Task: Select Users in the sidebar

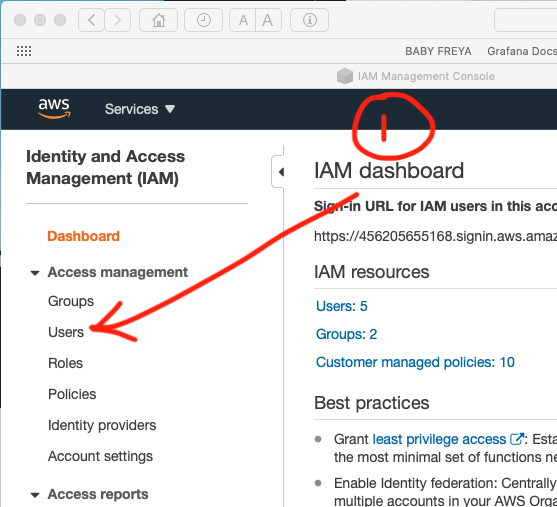Action: point(66,332)
